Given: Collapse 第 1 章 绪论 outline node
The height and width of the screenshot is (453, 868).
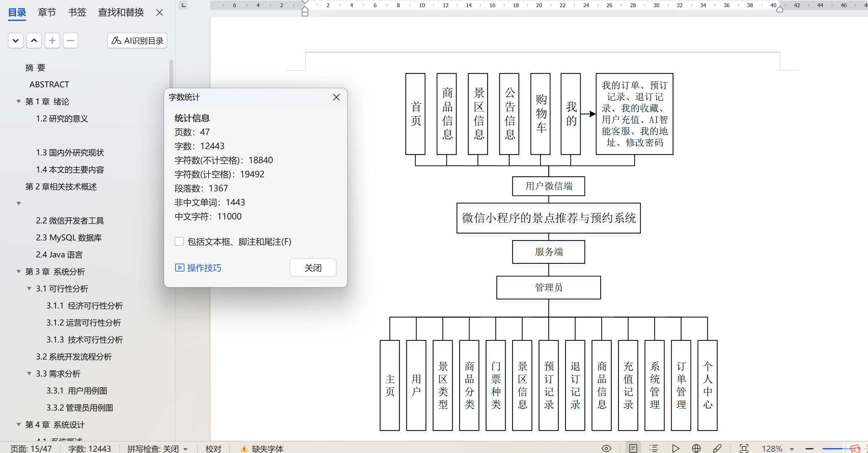Looking at the screenshot, I should (x=19, y=101).
